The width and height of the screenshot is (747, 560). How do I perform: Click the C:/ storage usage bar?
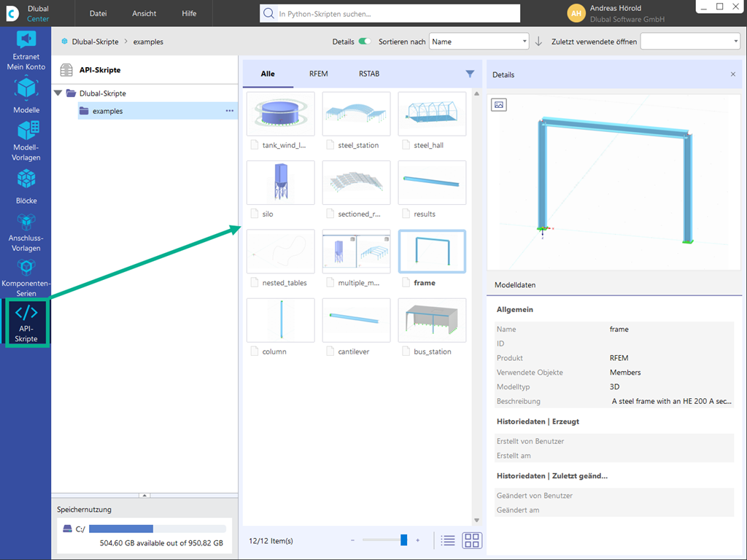point(158,529)
